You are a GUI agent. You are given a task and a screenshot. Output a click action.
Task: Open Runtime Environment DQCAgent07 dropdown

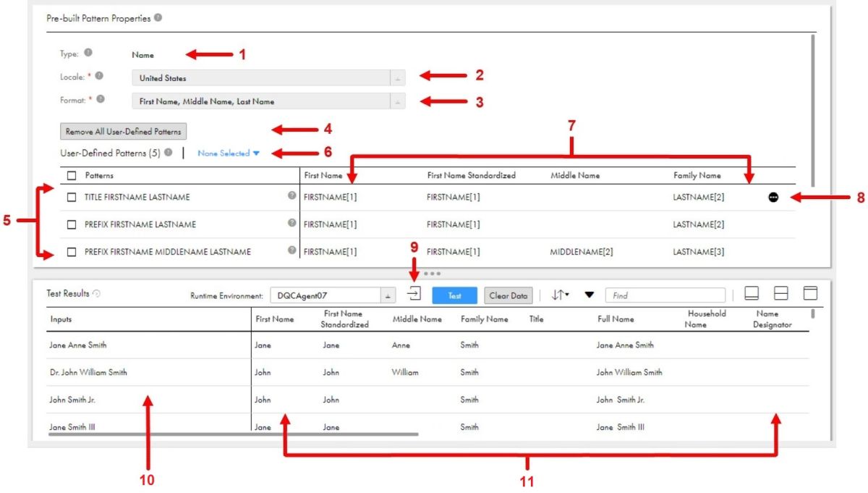333,295
